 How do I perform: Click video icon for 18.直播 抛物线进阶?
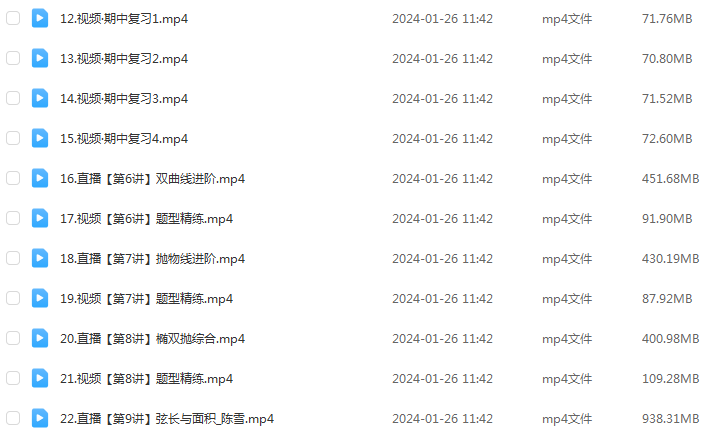click(x=40, y=258)
